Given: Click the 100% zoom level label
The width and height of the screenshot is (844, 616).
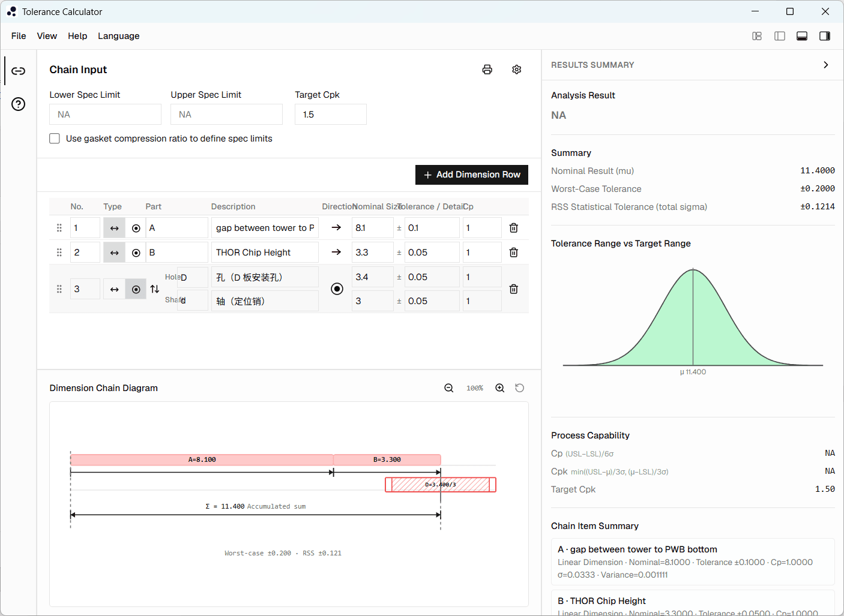Looking at the screenshot, I should coord(475,388).
